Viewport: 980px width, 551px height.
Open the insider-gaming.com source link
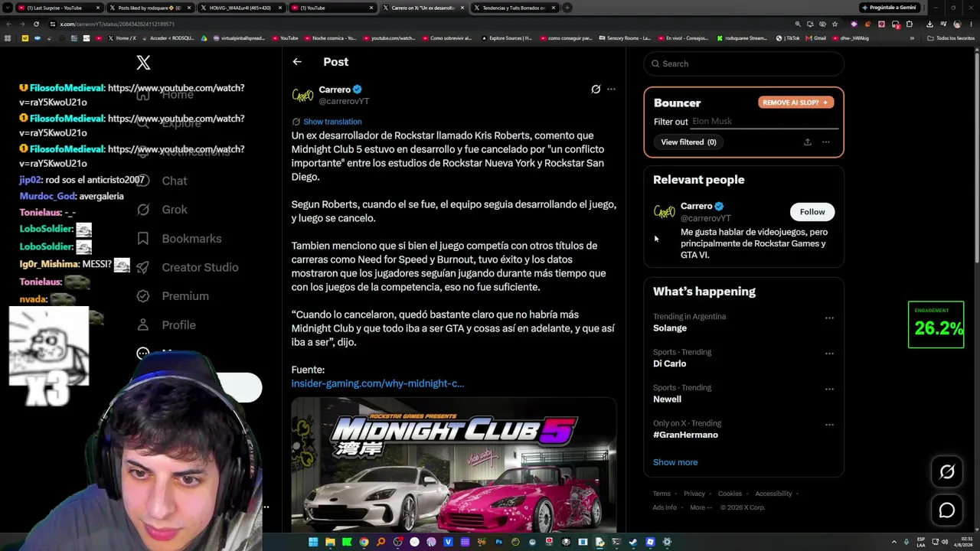[377, 383]
